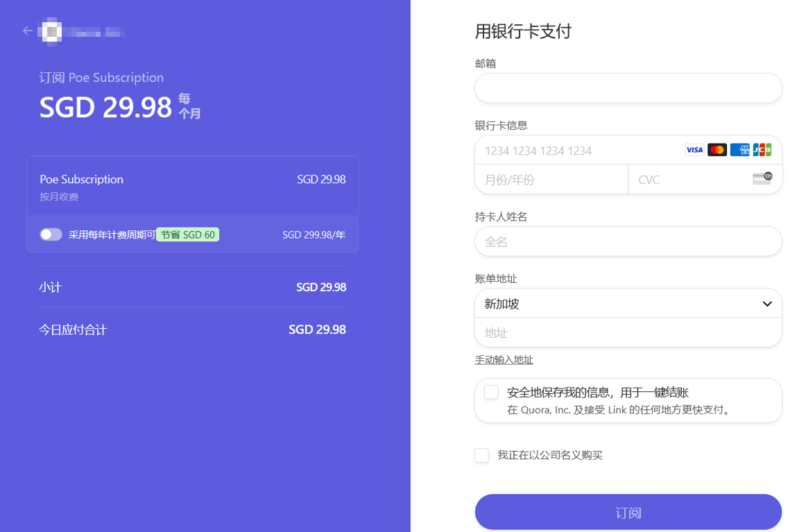The height and width of the screenshot is (532, 797).
Task: Click the 小计 subtotal label
Action: pos(51,287)
